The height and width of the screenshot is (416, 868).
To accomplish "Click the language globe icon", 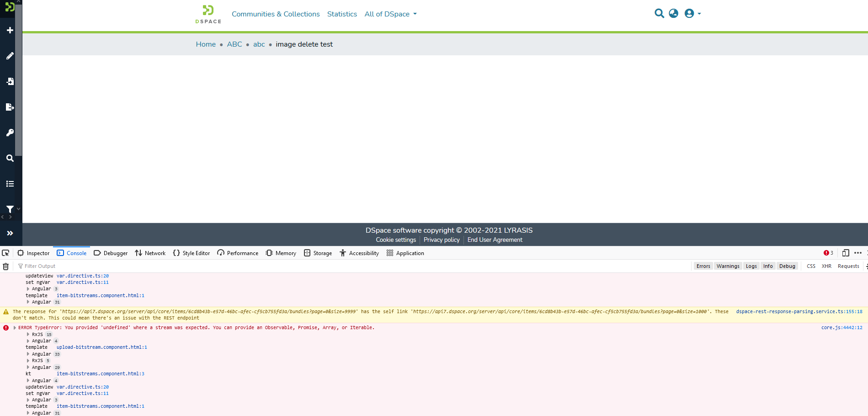I will [x=673, y=13].
